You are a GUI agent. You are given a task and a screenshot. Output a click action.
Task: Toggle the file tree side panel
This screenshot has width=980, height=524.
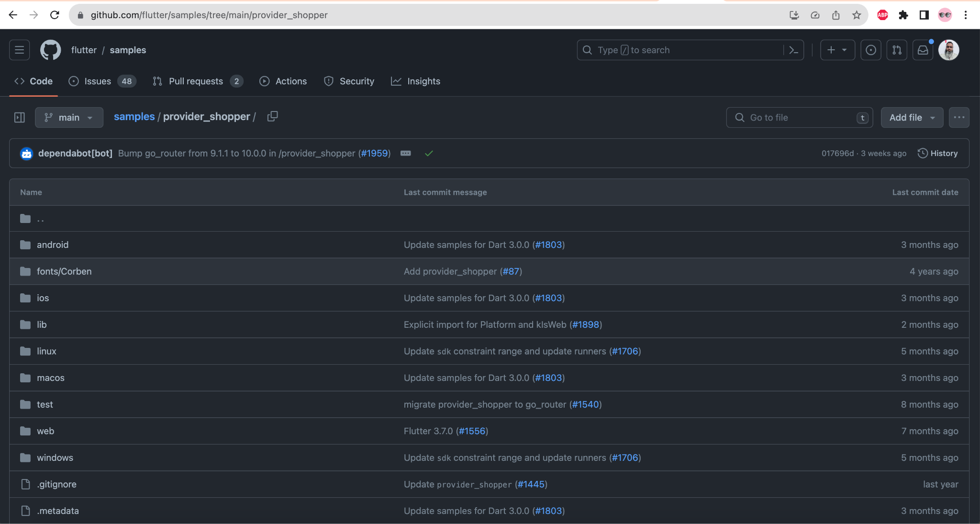pos(20,117)
